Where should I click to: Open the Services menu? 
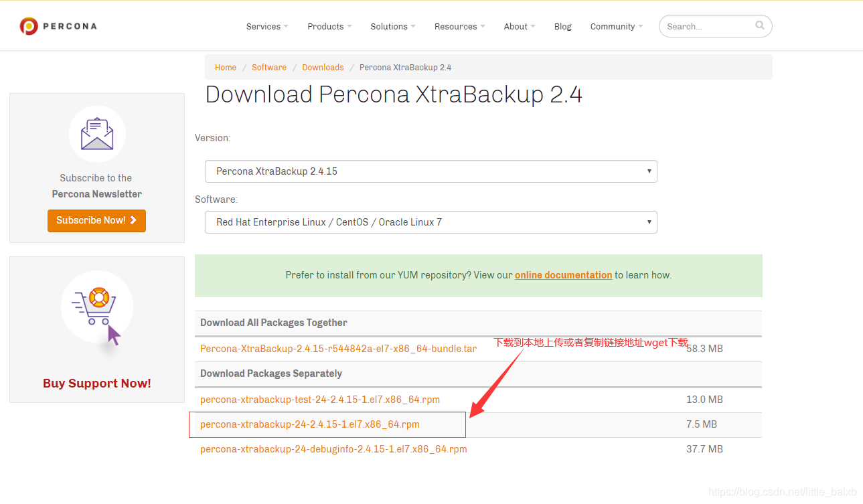coord(267,27)
